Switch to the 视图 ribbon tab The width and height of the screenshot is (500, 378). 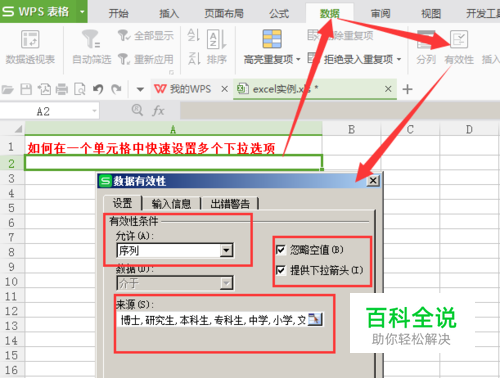coord(431,13)
